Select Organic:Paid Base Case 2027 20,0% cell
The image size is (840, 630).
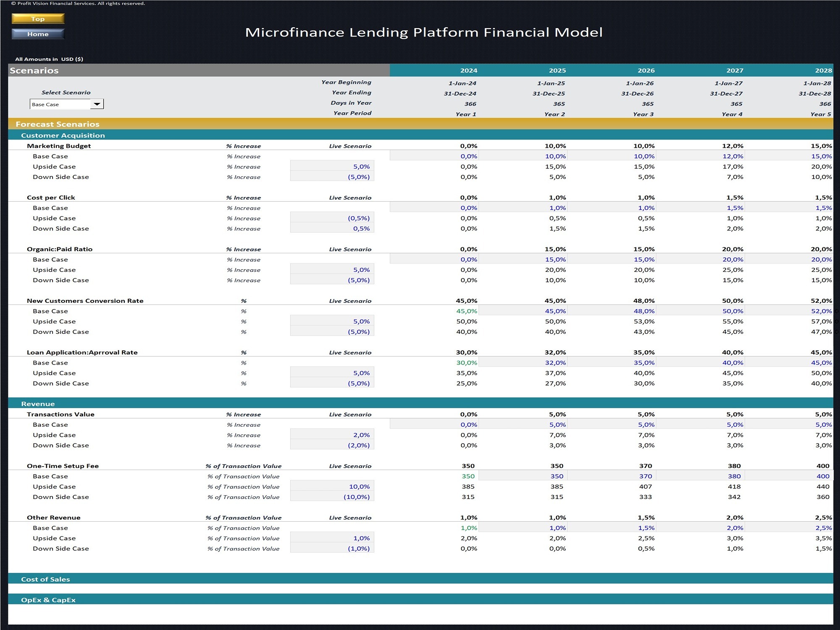tap(700, 260)
